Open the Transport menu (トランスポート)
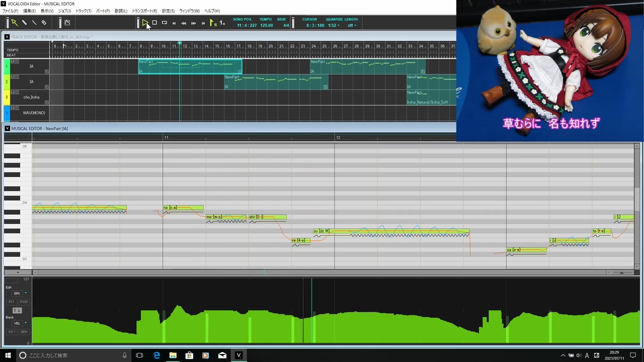This screenshot has height=362, width=644. click(144, 11)
